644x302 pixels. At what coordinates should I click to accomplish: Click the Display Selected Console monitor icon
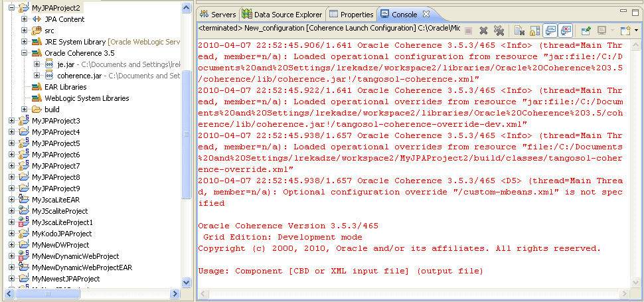pyautogui.click(x=602, y=30)
